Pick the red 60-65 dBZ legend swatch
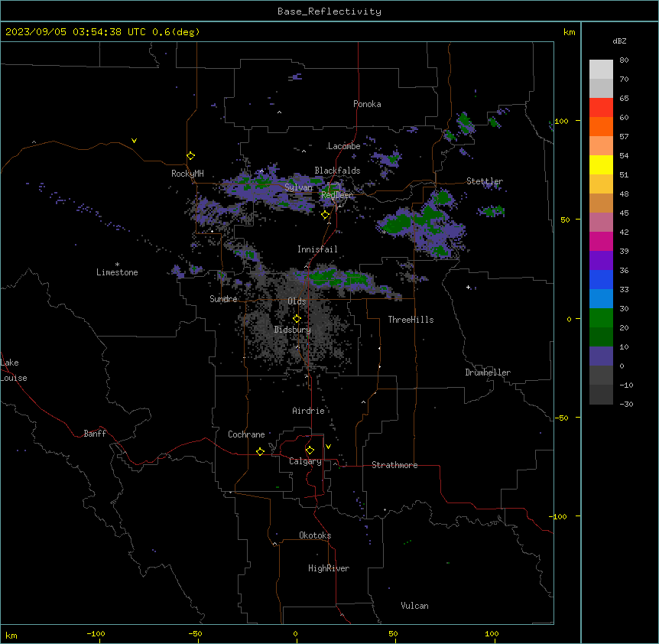This screenshot has width=659, height=644. pyautogui.click(x=601, y=108)
